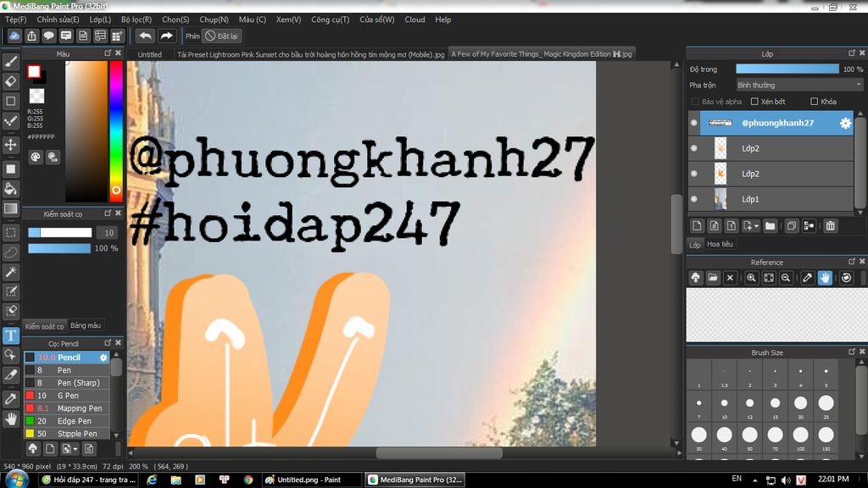This screenshot has width=868, height=488.
Task: Open brush add dropdown at panel bottom
Action: [75, 449]
